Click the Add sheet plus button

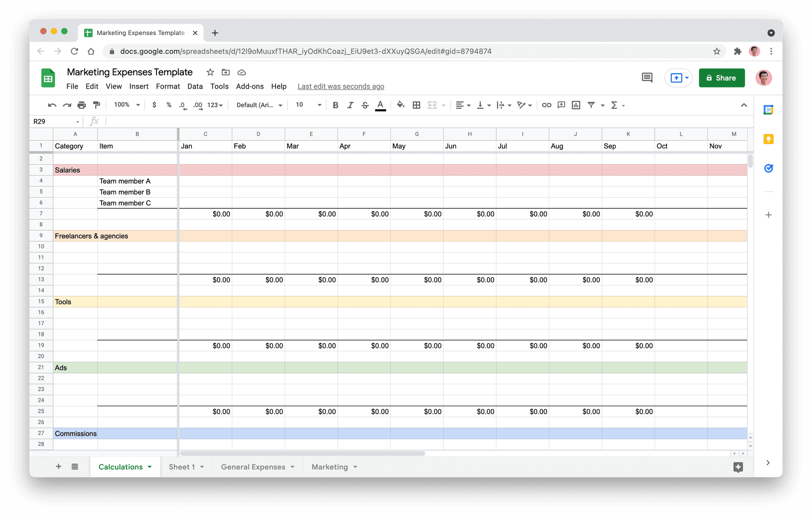(x=58, y=467)
